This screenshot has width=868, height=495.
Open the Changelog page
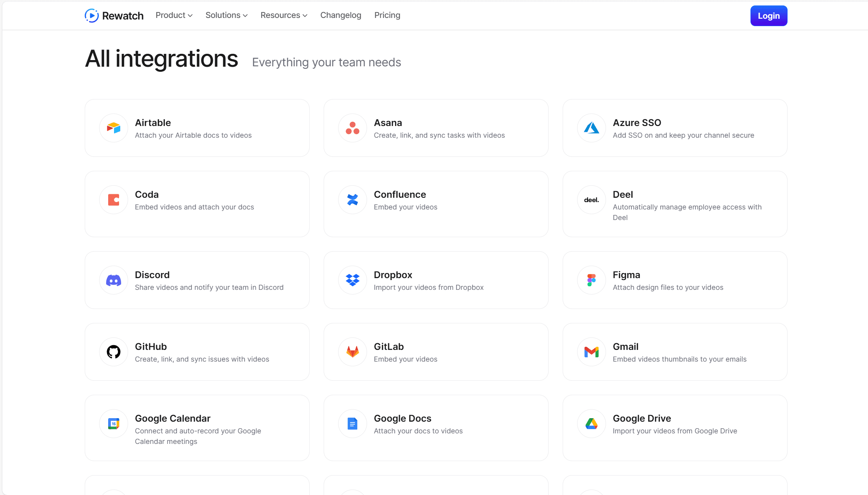(x=340, y=16)
